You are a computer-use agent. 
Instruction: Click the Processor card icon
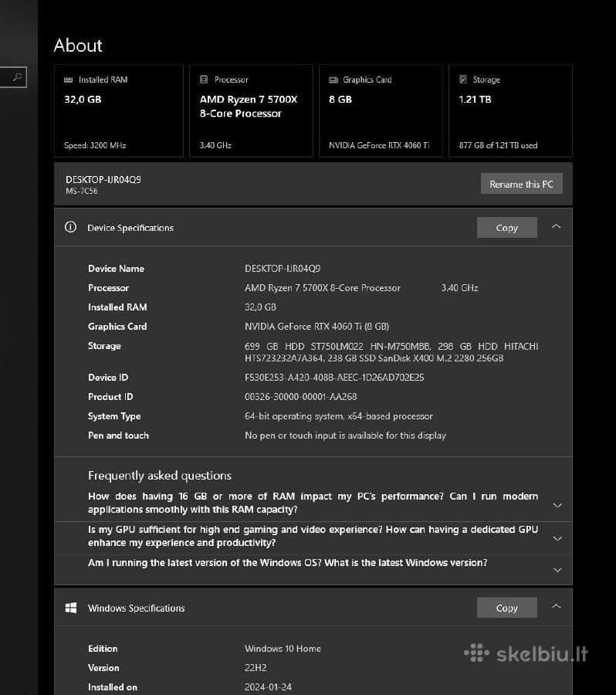tap(204, 80)
